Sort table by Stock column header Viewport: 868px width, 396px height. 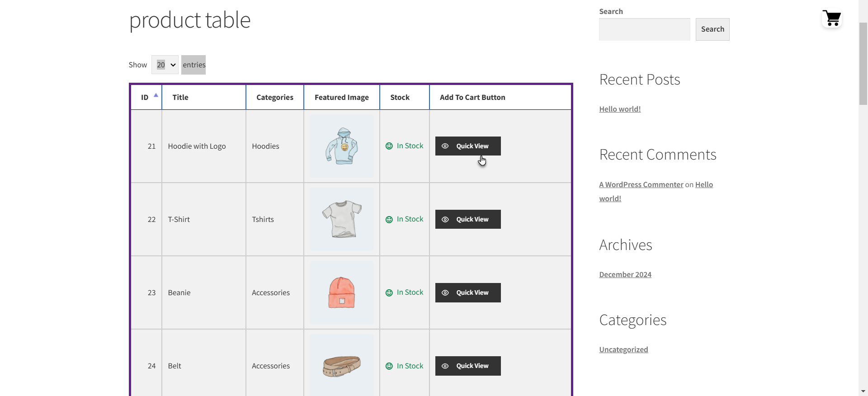coord(400,97)
